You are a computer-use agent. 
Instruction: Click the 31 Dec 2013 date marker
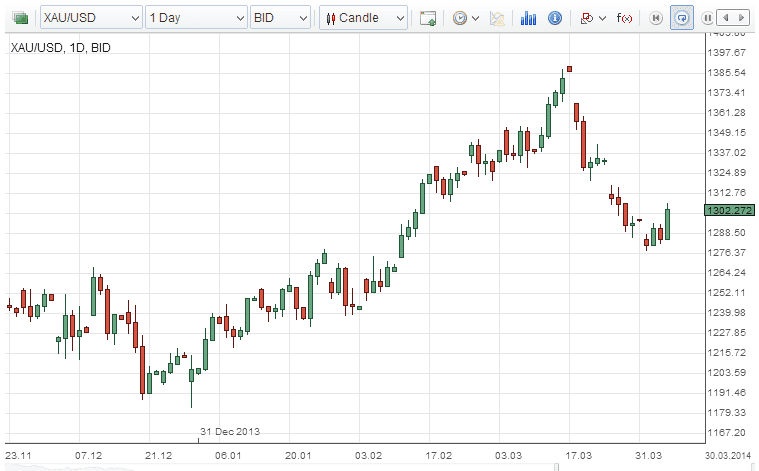(x=230, y=431)
